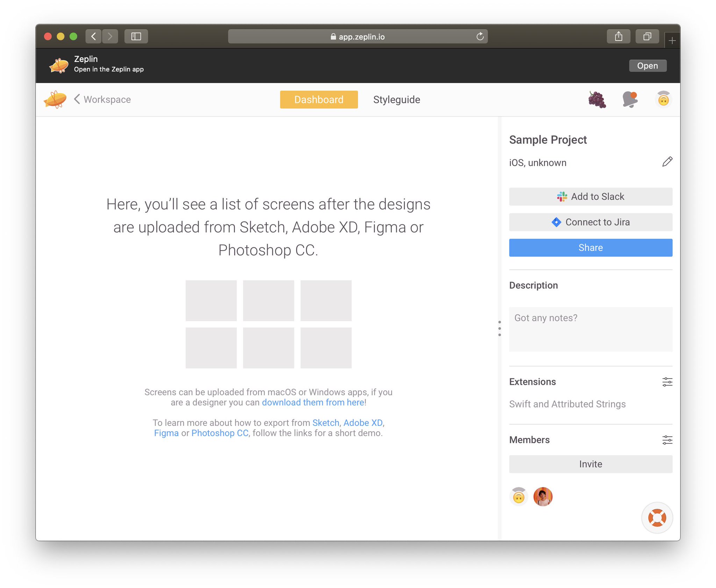The width and height of the screenshot is (716, 588).
Task: Click the Zeplin logo in navigation bar
Action: 55,100
